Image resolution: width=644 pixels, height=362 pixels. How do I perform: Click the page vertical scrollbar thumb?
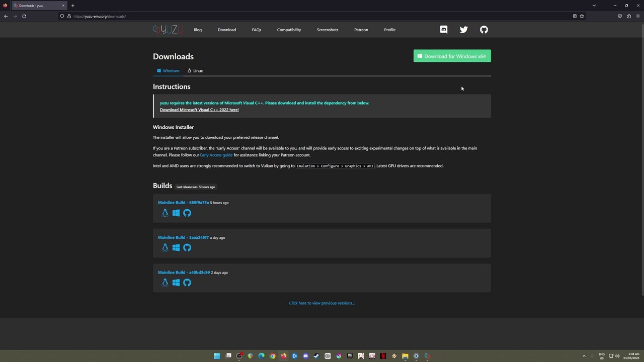(642, 160)
